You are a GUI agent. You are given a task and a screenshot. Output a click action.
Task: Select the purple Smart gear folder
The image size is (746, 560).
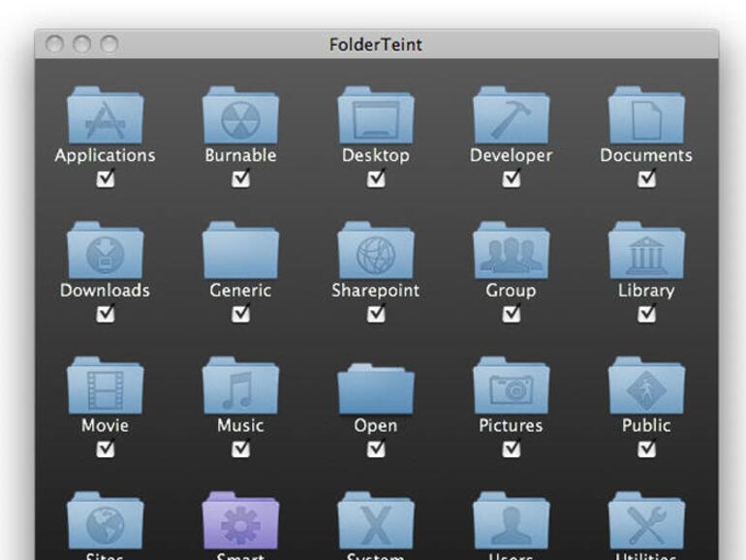[x=240, y=520]
